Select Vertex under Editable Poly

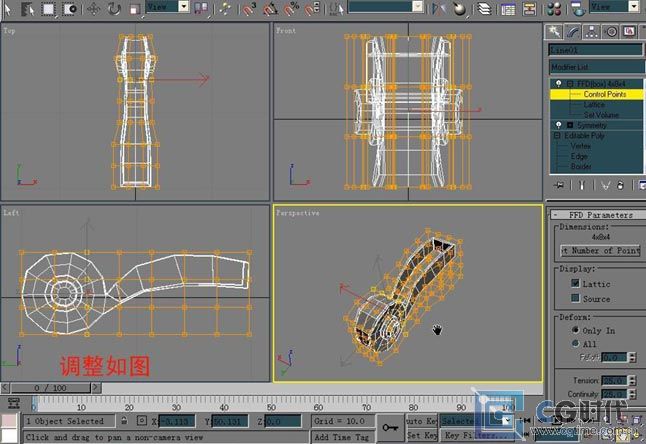coord(581,146)
